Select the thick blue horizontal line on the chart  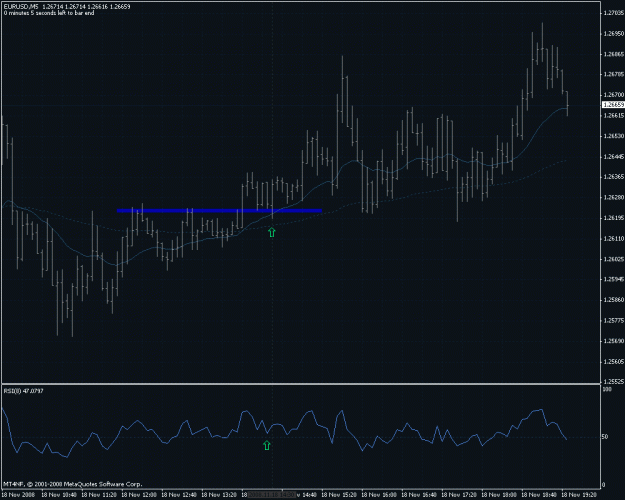click(x=219, y=211)
